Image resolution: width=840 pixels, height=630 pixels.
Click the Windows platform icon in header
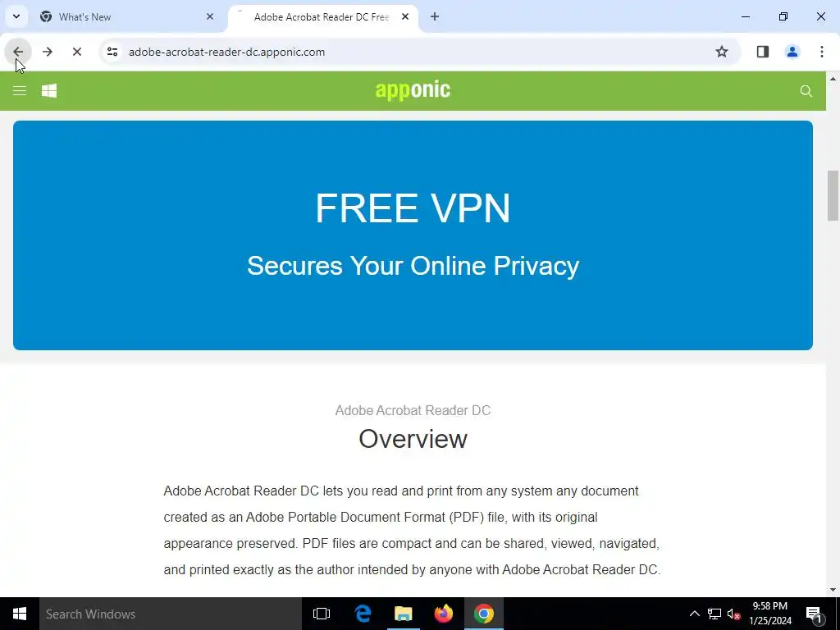point(49,91)
